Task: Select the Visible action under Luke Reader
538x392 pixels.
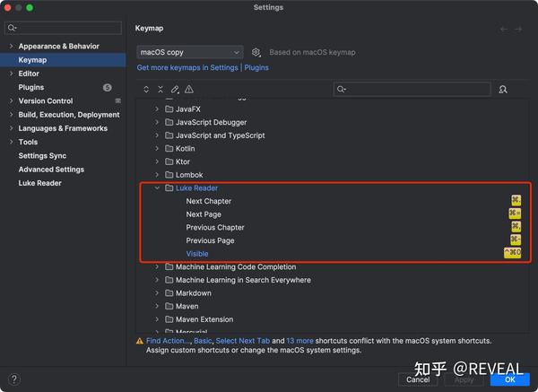Action: tap(197, 254)
